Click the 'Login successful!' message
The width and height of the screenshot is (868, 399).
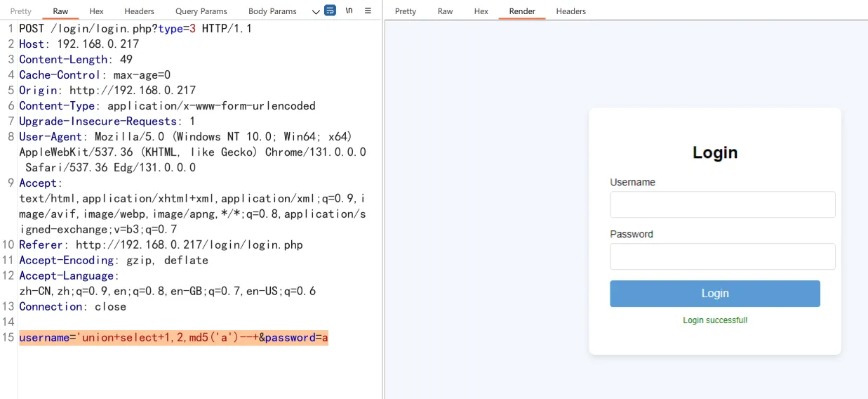(715, 320)
